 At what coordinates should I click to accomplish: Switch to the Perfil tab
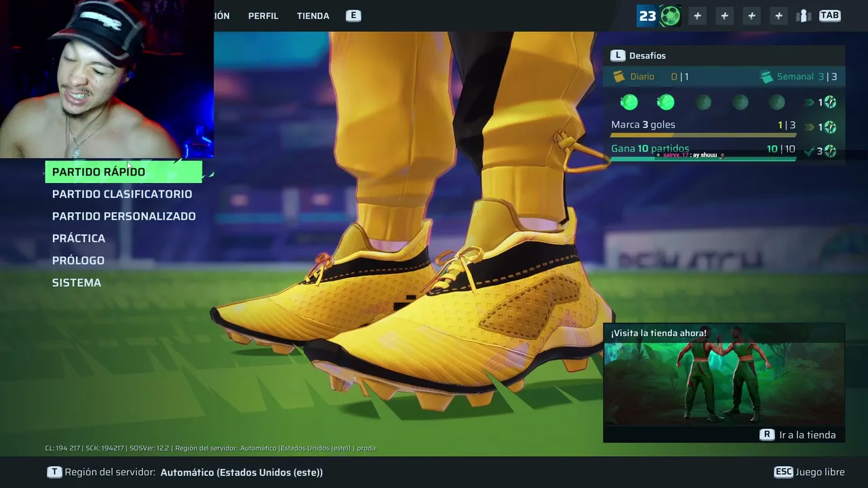pyautogui.click(x=263, y=16)
